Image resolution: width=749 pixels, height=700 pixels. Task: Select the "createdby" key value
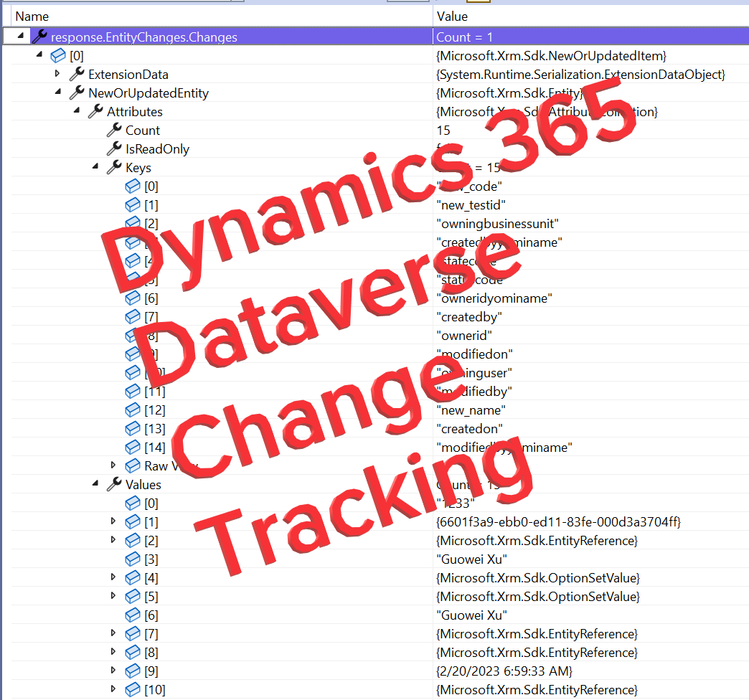tap(469, 316)
